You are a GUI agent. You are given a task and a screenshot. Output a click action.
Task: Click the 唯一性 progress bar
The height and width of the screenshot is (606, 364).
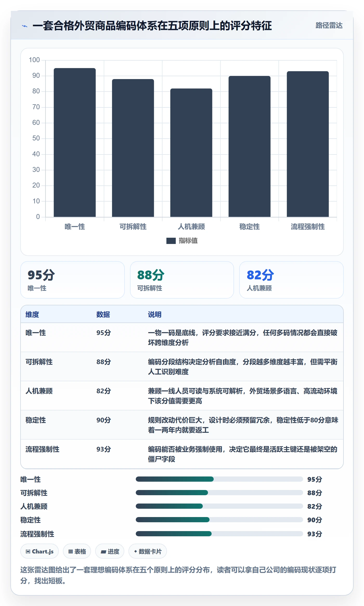(x=219, y=479)
